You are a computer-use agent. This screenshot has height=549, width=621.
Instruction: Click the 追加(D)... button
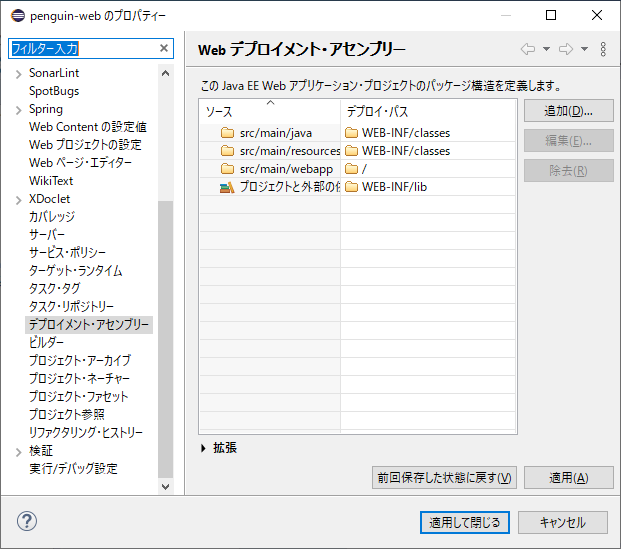pos(569,111)
